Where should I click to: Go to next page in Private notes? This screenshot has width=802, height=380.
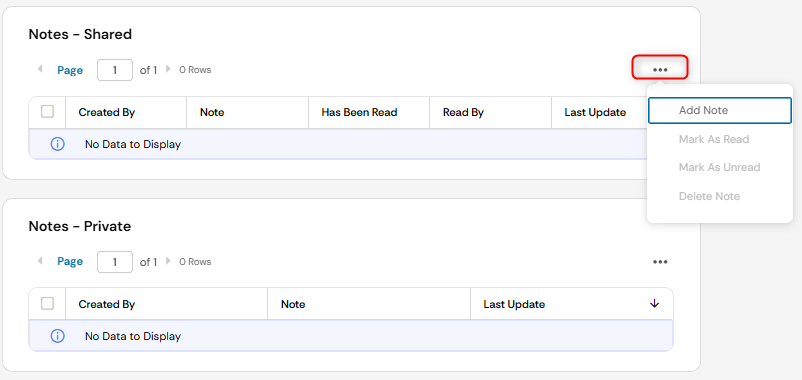coord(168,261)
